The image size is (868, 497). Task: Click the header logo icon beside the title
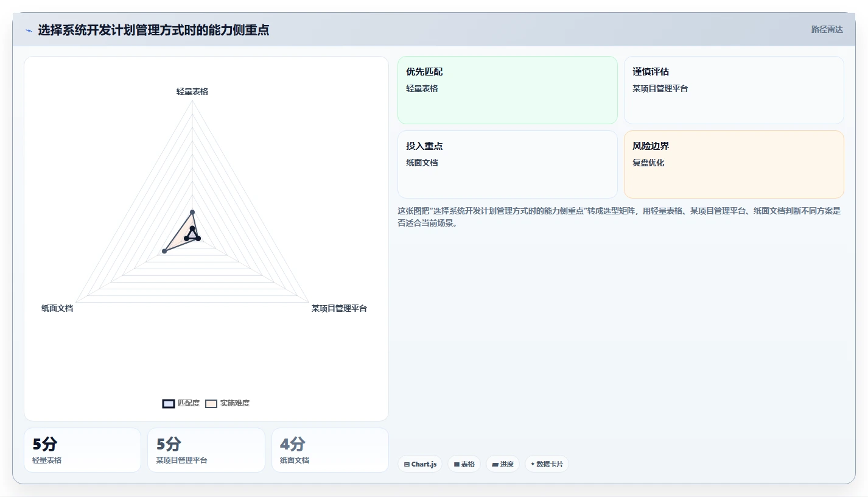coord(29,30)
